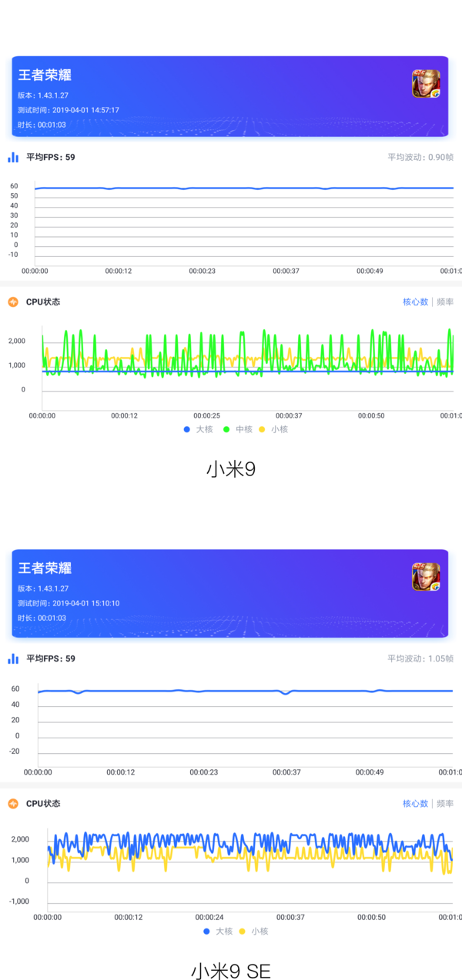Toggle 大核 legend in Xiaomi 9 SE chart
462x980 pixels.
[218, 932]
